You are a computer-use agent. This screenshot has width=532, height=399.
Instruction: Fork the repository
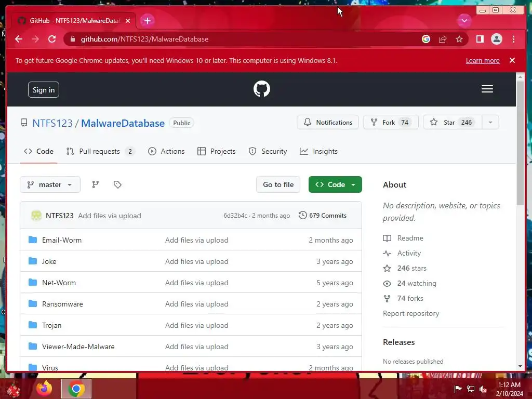(x=391, y=122)
